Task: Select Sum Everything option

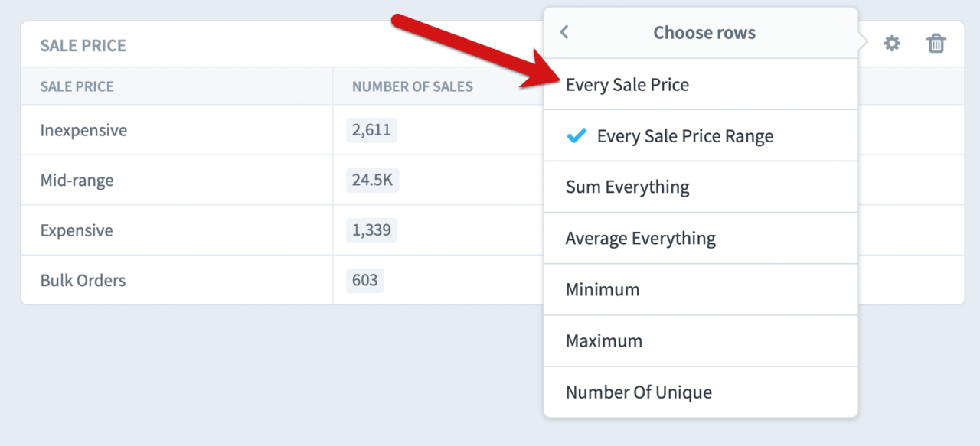Action: (x=627, y=187)
